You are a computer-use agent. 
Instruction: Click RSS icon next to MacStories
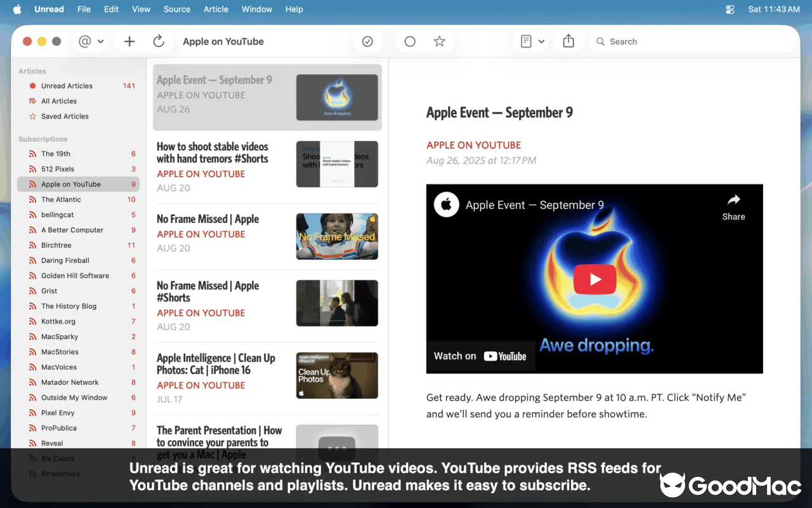[32, 352]
